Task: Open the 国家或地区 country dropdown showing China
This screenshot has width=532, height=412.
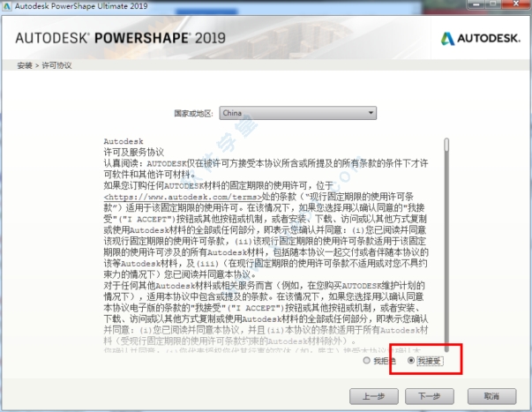Action: (298, 113)
